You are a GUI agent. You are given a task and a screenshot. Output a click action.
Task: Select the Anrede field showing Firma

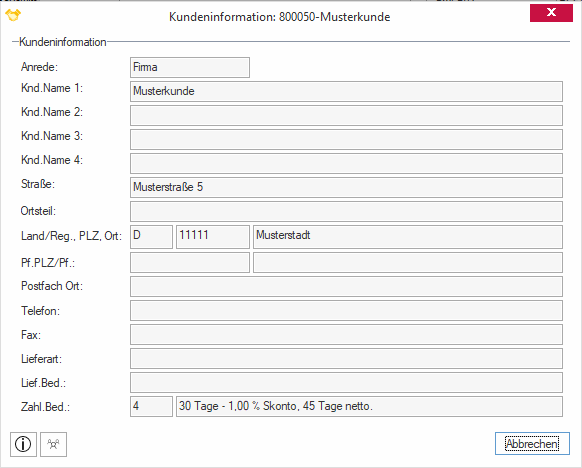point(190,68)
